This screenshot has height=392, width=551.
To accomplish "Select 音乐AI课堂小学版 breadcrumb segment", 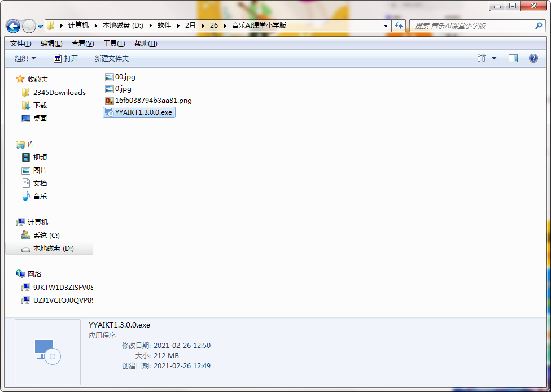I will 259,25.
